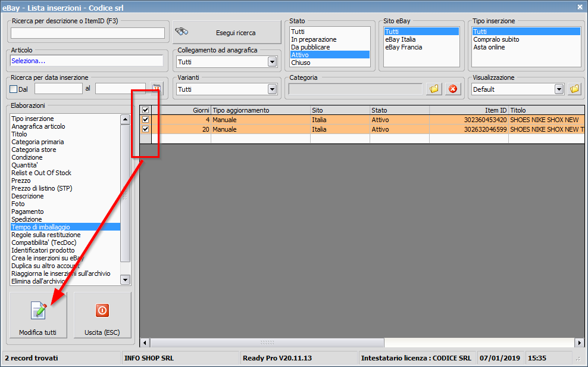Viewport: 588px width, 367px height.
Task: Select Identificatori prodotto entry
Action: tap(65, 250)
